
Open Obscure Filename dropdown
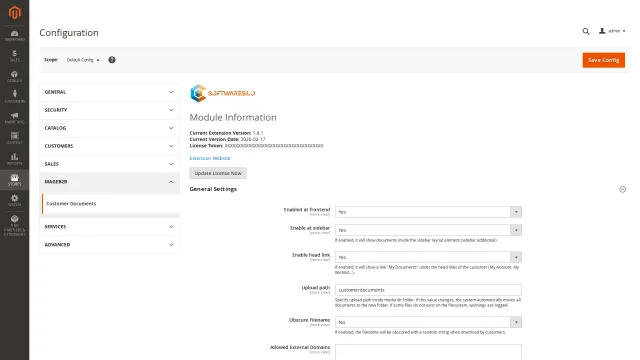pos(428,322)
